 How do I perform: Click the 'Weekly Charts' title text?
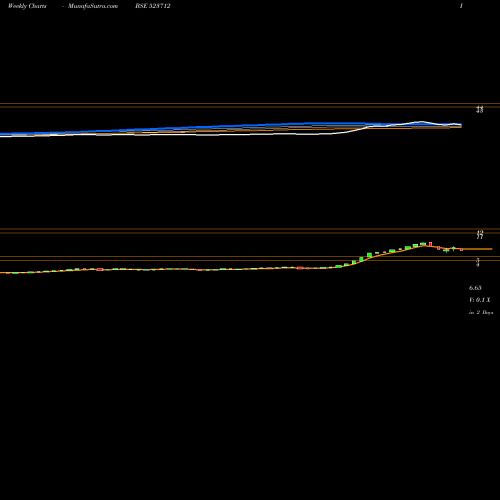[x=27, y=6]
